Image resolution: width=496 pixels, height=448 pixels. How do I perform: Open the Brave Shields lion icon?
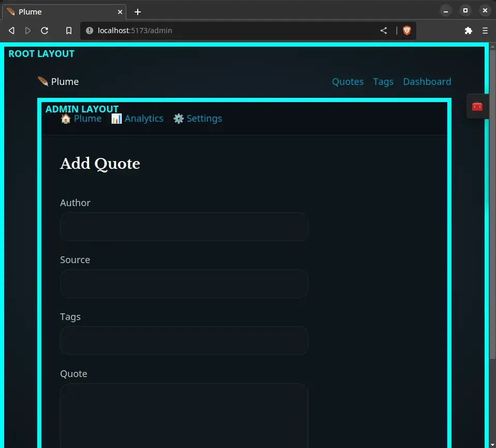pos(407,31)
